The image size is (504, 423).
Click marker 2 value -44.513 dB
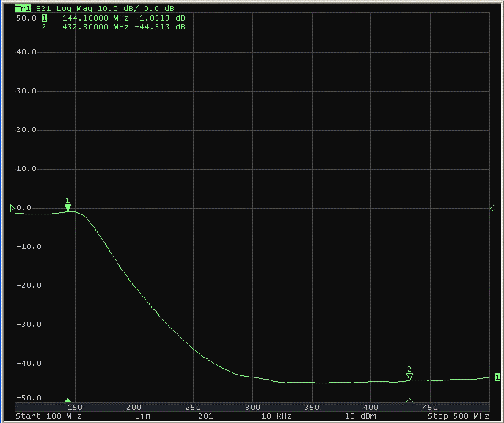click(x=160, y=27)
